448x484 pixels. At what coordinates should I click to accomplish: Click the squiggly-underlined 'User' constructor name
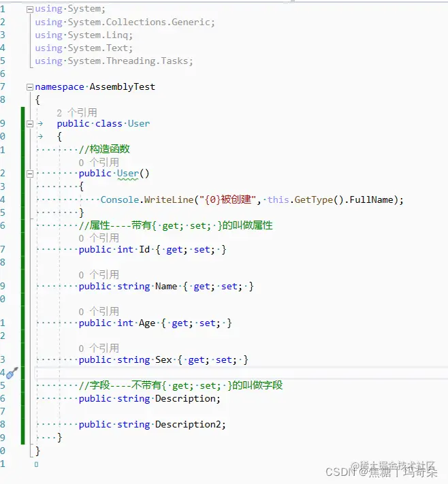(x=128, y=174)
